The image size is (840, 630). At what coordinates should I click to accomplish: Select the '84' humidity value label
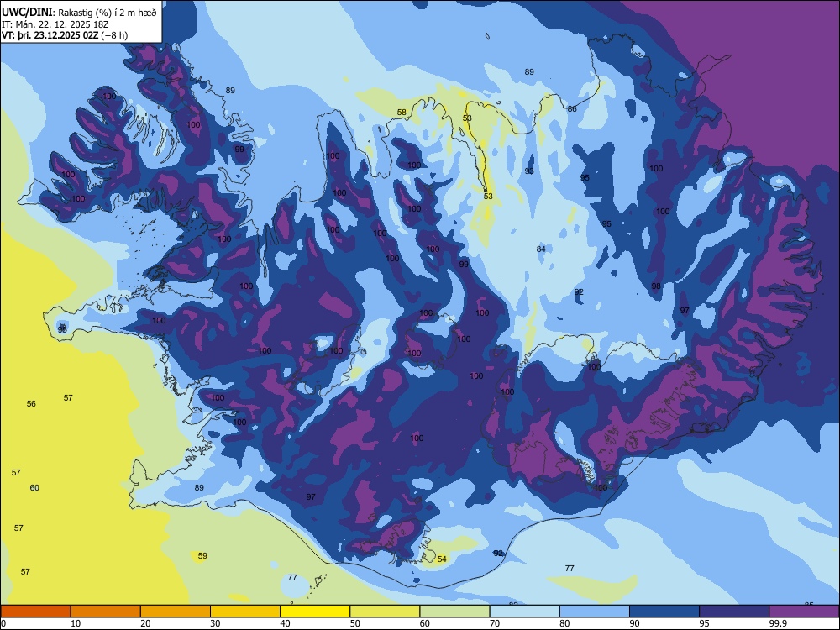pos(541,249)
